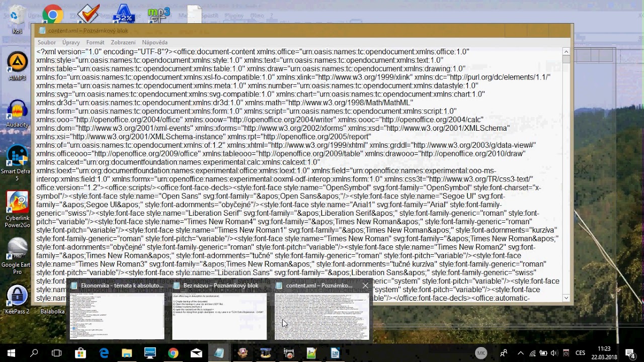Open the blue document app in taskbar
This screenshot has width=644, height=362.
[335, 353]
